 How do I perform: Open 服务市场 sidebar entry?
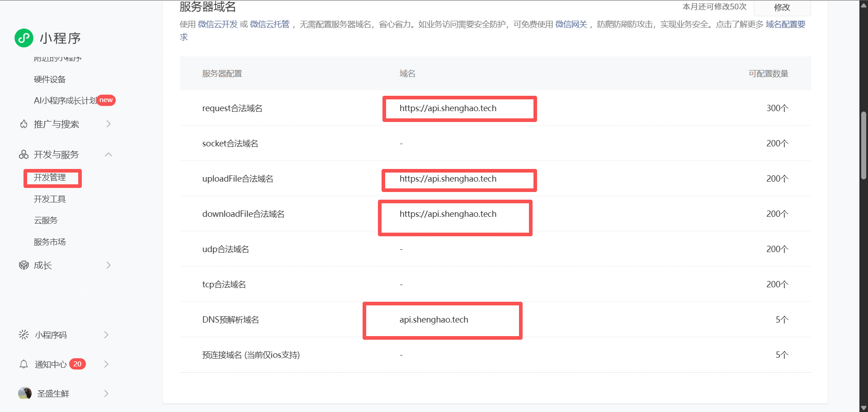(x=50, y=242)
